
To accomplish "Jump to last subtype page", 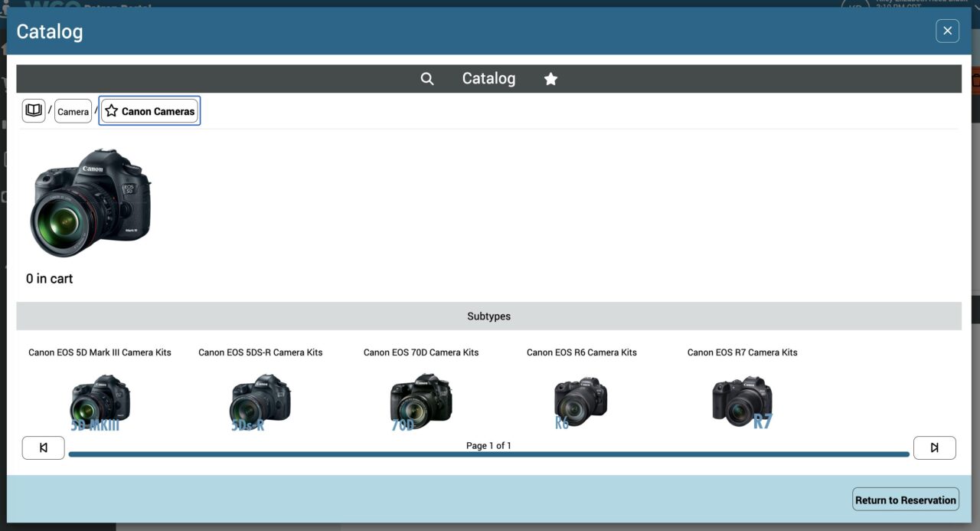I will click(934, 447).
